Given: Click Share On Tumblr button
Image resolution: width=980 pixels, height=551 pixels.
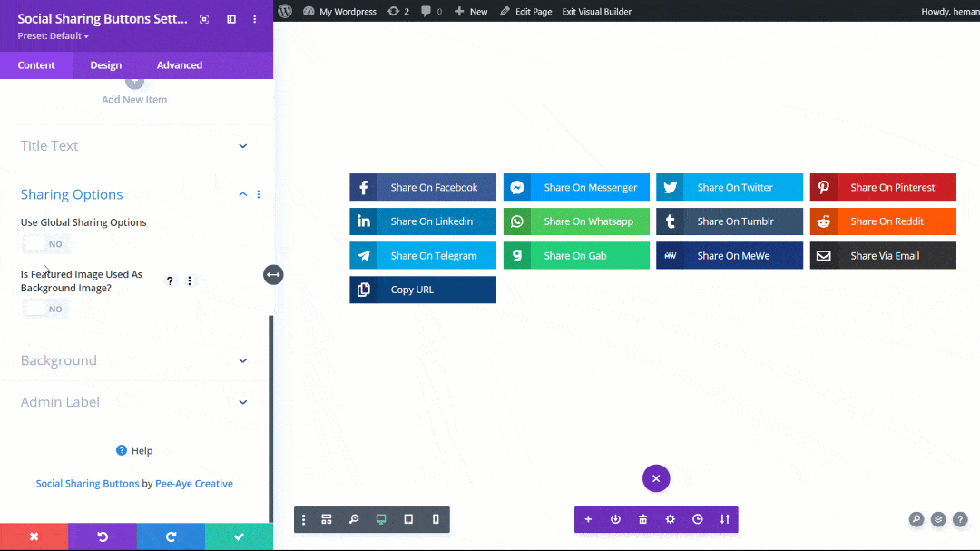Looking at the screenshot, I should (x=730, y=221).
